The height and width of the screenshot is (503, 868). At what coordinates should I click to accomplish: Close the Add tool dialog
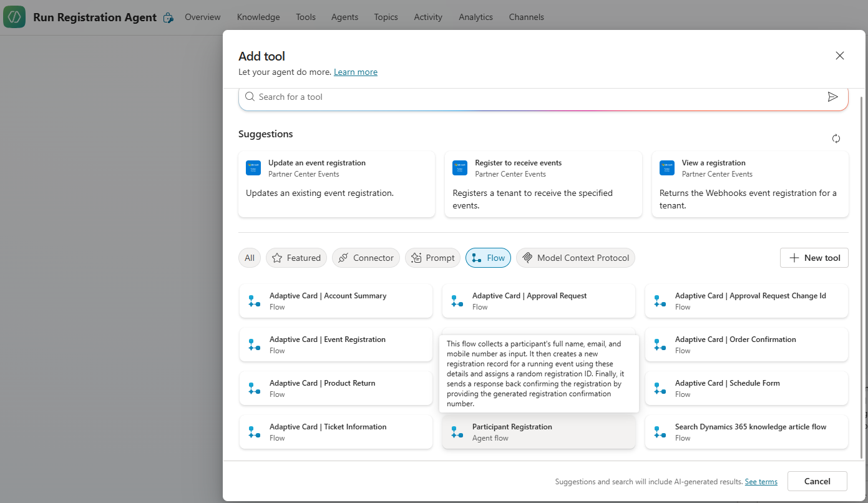pos(839,56)
